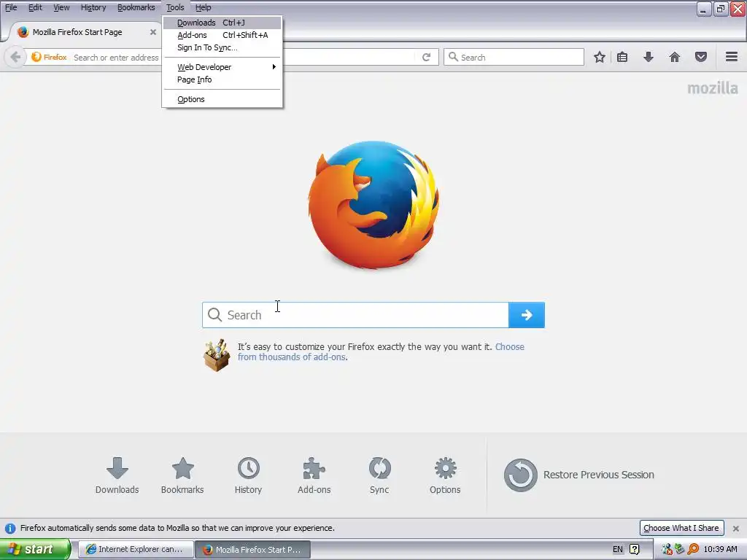Image resolution: width=747 pixels, height=560 pixels.
Task: Click the Pocket icon in toolbar
Action: (x=701, y=57)
